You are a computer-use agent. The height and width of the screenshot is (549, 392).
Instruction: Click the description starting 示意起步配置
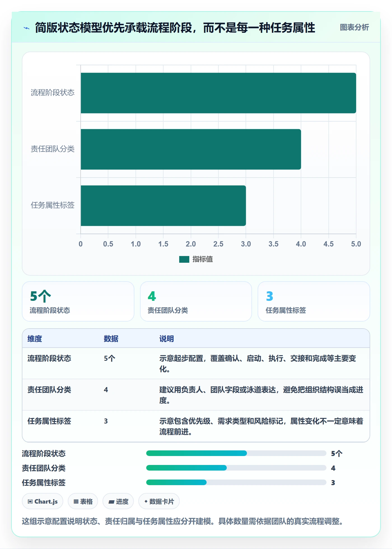[x=258, y=364]
